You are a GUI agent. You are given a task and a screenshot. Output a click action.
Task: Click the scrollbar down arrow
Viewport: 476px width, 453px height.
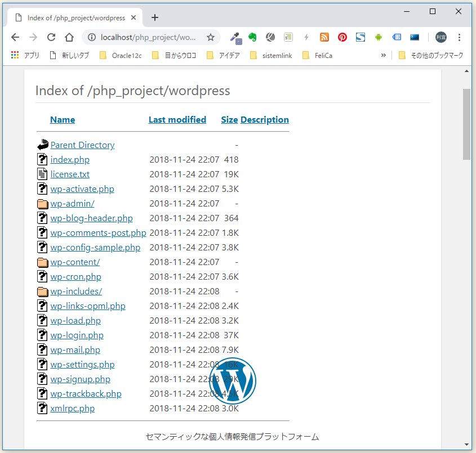[x=466, y=445]
